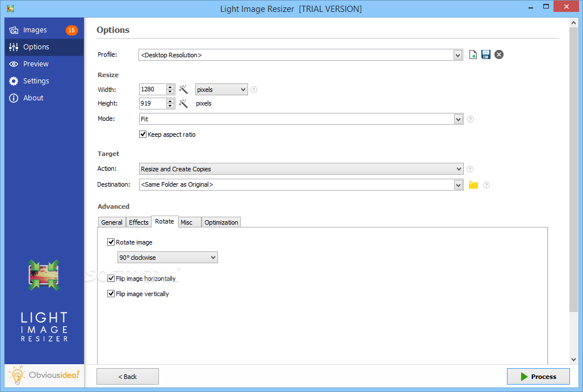Open the Optimization tab
This screenshot has height=392, width=583.
221,222
